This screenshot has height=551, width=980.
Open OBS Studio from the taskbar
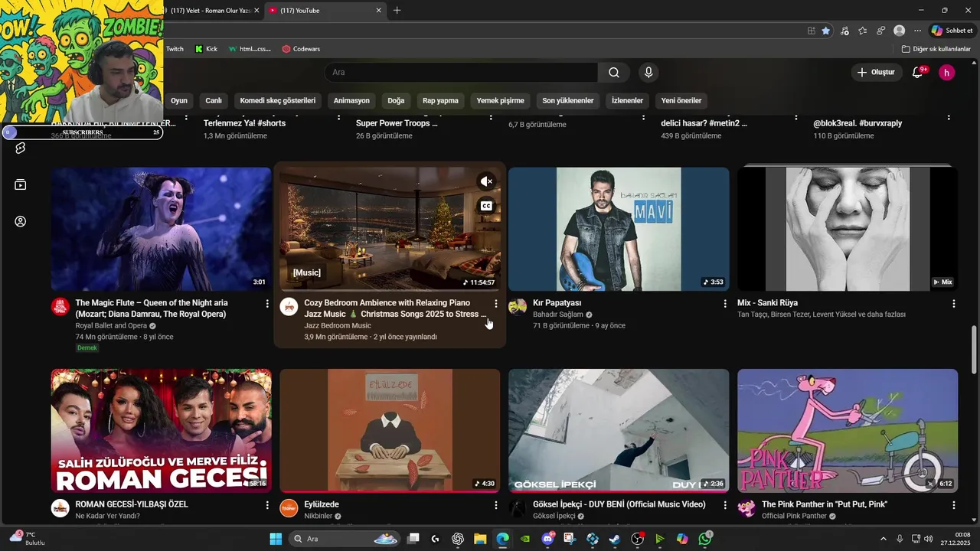point(637,539)
